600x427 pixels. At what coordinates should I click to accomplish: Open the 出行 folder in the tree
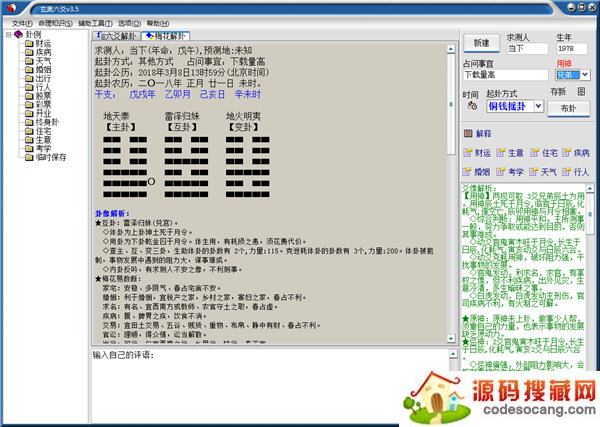point(38,78)
